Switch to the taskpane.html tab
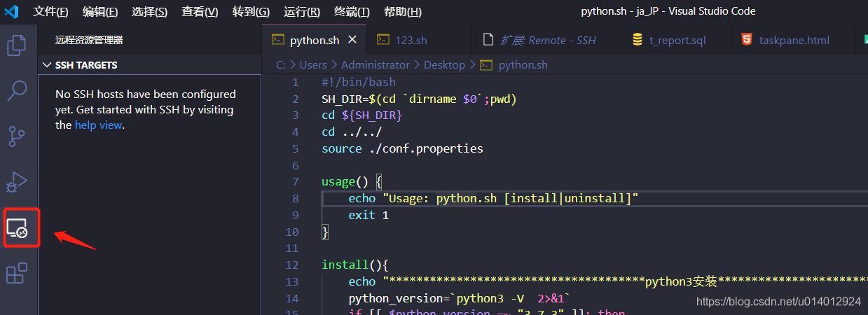 792,40
